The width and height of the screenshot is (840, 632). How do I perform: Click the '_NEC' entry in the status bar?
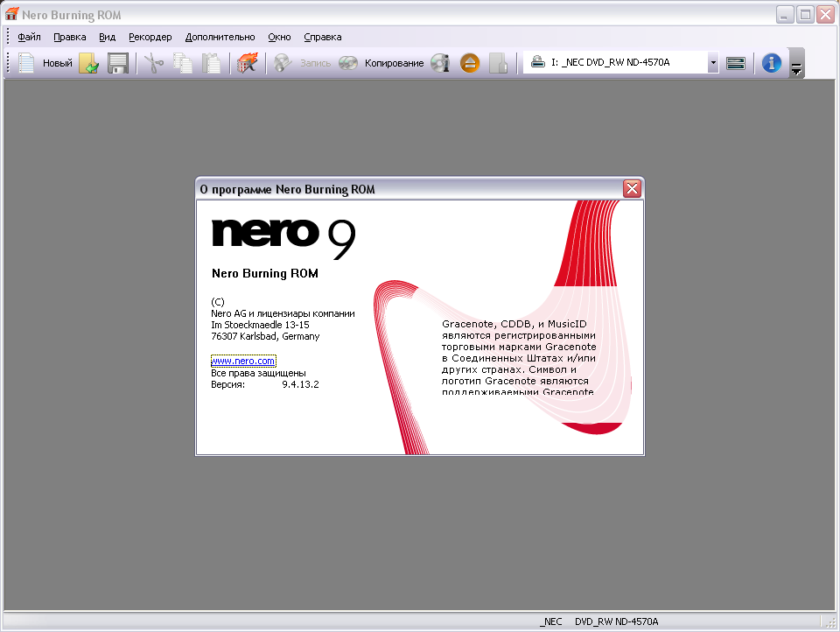coord(550,621)
